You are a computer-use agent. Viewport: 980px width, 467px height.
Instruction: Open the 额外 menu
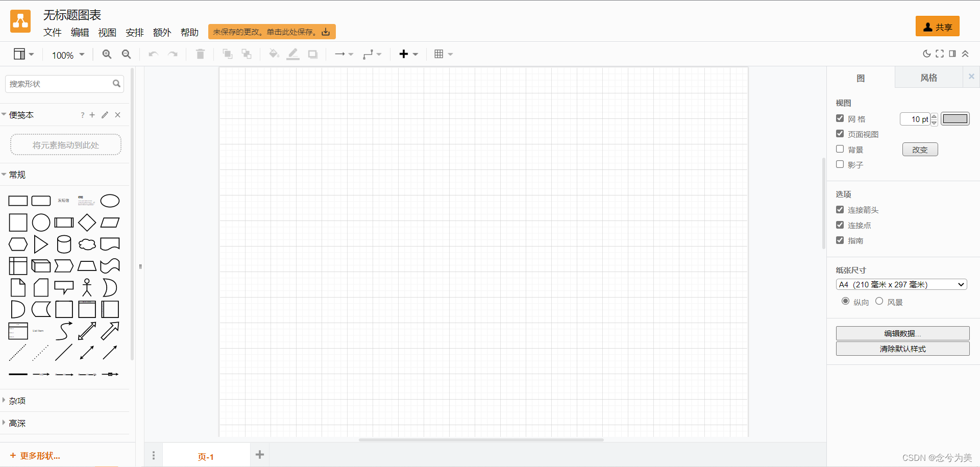[162, 32]
